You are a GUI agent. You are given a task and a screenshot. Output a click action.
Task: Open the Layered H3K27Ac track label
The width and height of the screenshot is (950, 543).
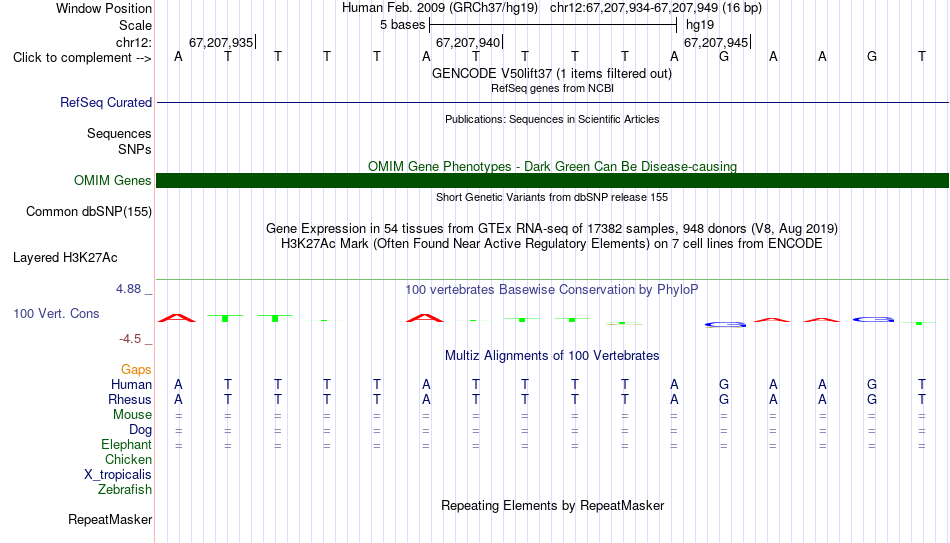click(65, 258)
